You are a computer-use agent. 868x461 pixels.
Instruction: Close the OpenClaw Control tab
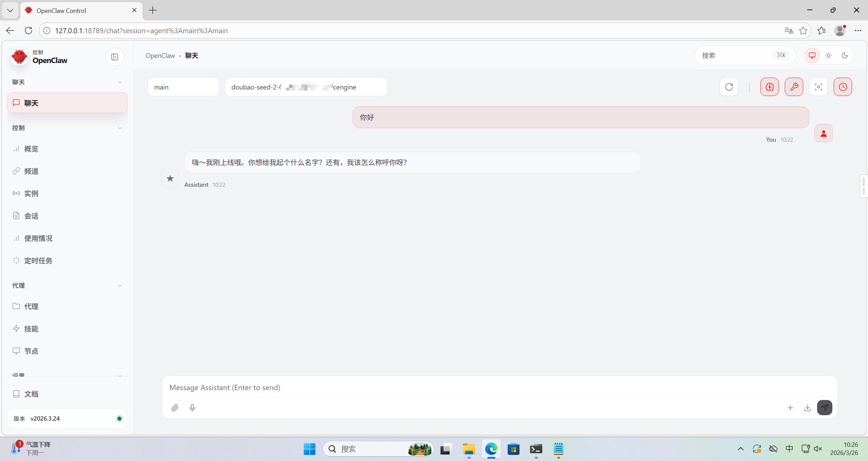point(134,10)
